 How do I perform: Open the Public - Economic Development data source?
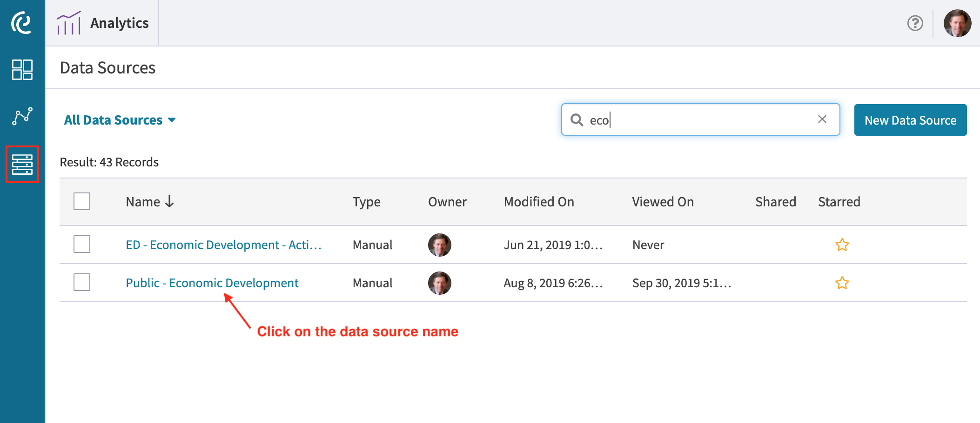tap(212, 283)
